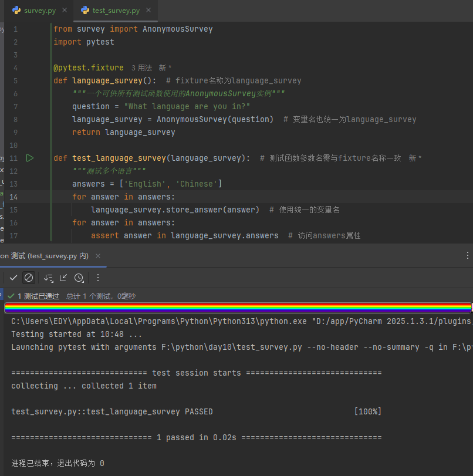Click the rainbow test progress bar
This screenshot has height=476, width=473.
[x=238, y=308]
